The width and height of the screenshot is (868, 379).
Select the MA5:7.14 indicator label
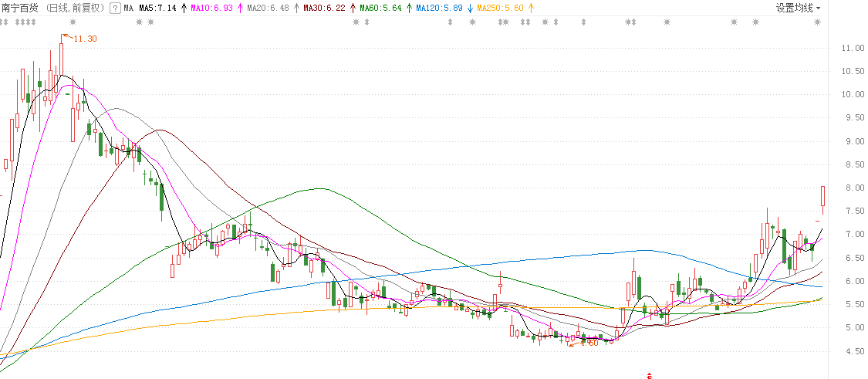click(x=157, y=8)
